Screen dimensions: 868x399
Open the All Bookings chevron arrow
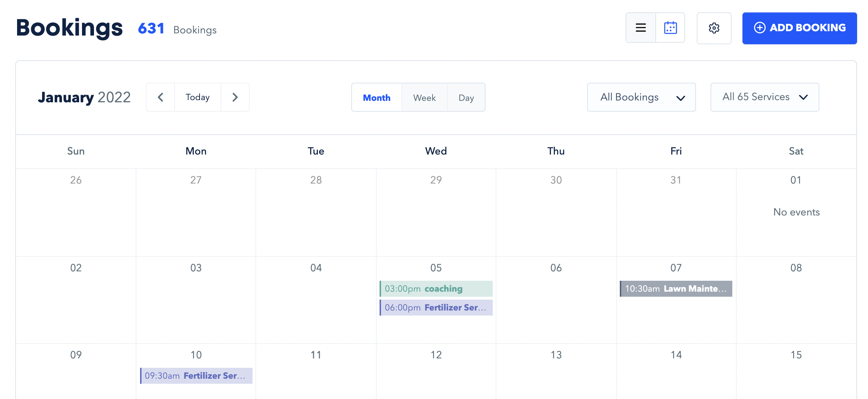(681, 98)
